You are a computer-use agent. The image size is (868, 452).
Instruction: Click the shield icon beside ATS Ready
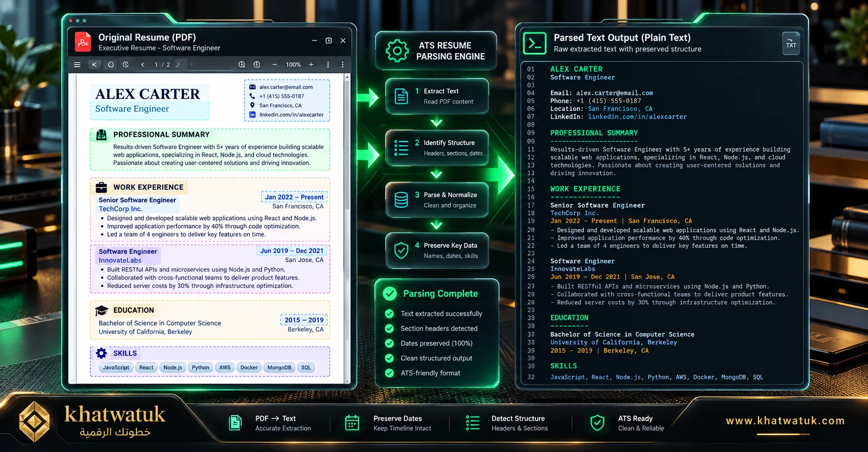pyautogui.click(x=597, y=423)
